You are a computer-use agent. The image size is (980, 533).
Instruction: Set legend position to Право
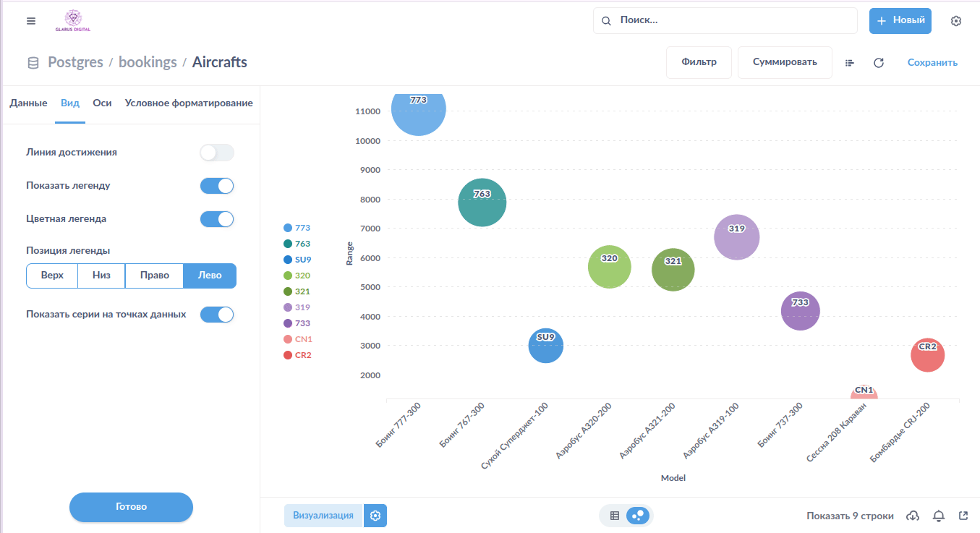click(154, 276)
